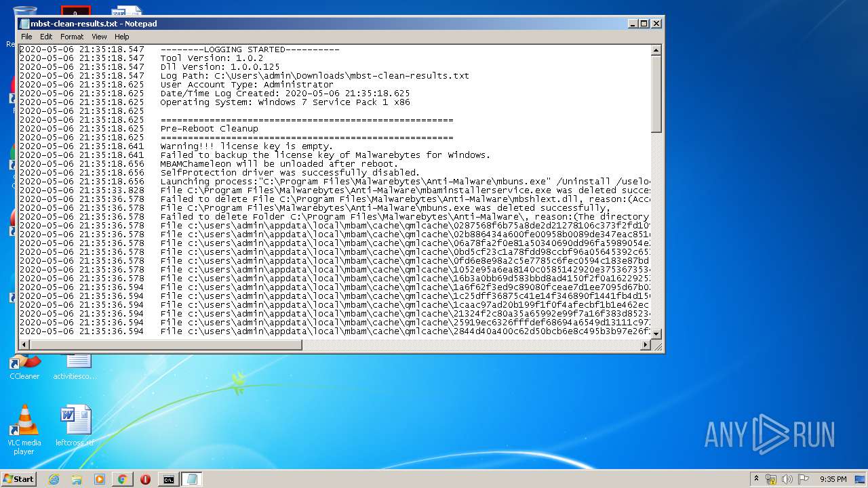Close the mbst-clean-results.txt Notepad window
Screen dimensions: 868x488
point(656,23)
